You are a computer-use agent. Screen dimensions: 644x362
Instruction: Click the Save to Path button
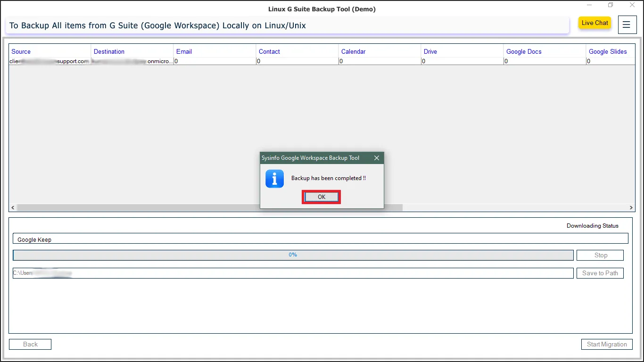[600, 273]
